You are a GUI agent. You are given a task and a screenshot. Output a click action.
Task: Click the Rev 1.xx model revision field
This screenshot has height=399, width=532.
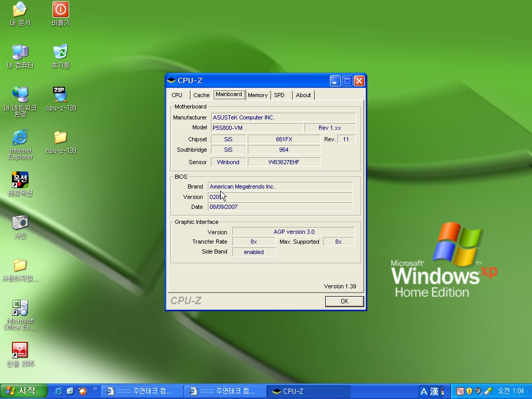(x=330, y=128)
